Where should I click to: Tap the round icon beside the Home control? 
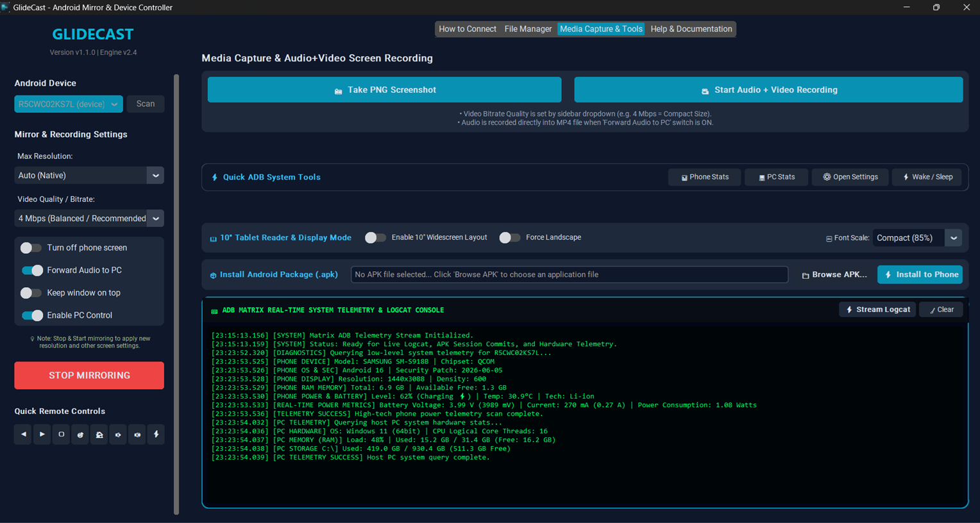pos(80,435)
